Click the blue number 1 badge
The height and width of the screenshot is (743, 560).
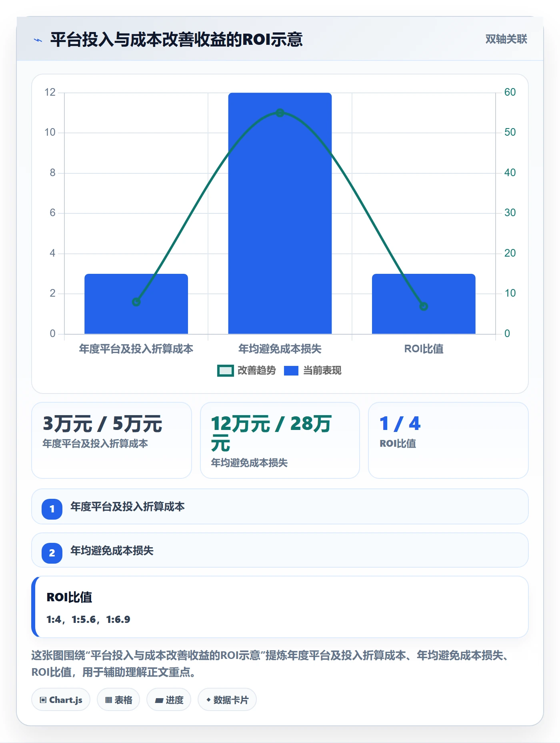tap(52, 509)
